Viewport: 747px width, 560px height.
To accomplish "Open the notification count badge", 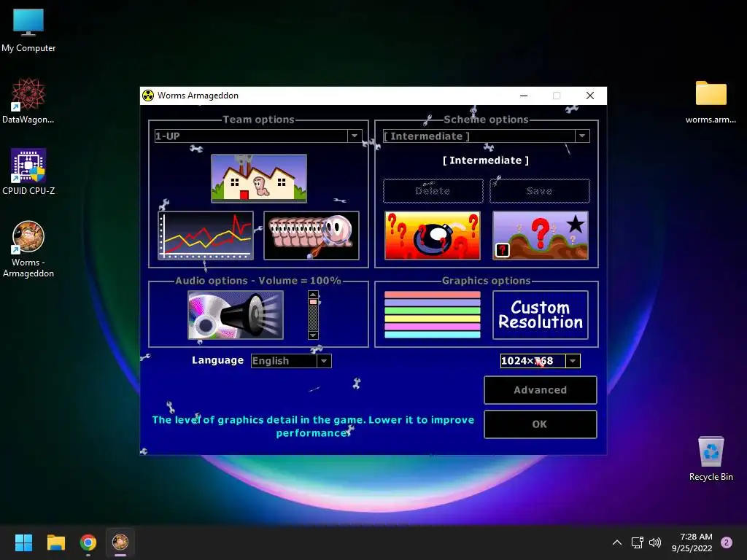I will [x=727, y=542].
